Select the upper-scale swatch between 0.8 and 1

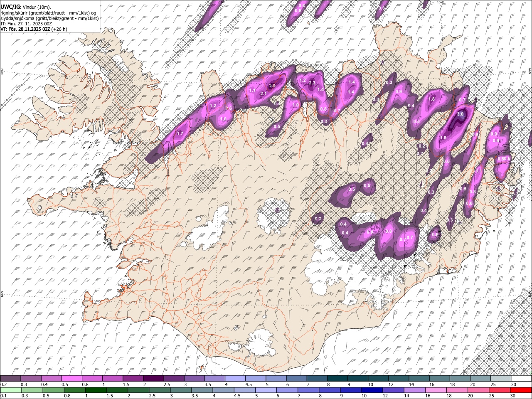[92, 379]
